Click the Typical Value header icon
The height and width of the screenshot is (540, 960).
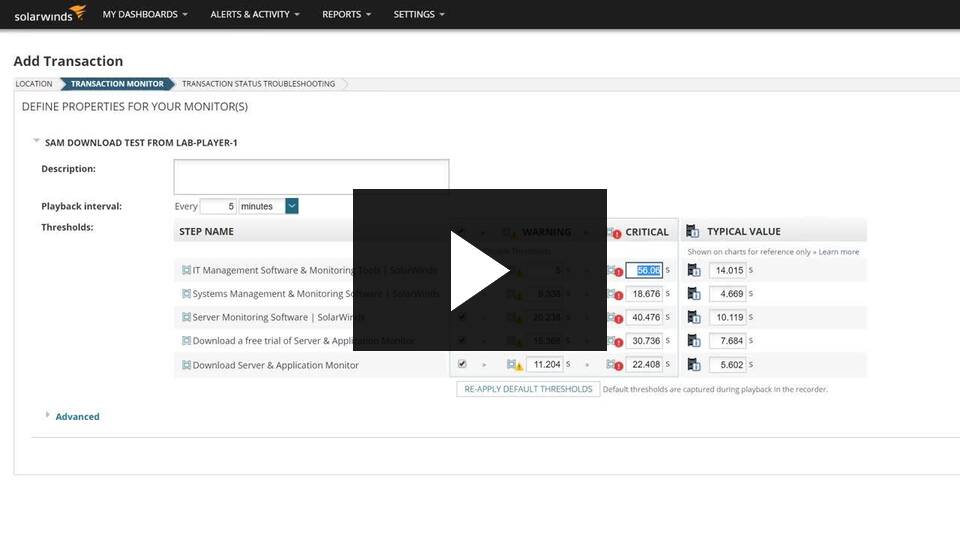(692, 231)
